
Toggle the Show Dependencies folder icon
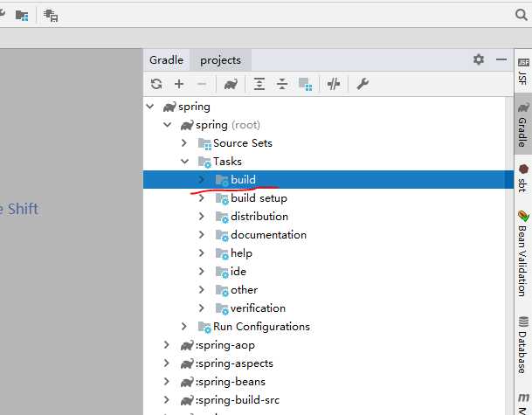tap(305, 84)
